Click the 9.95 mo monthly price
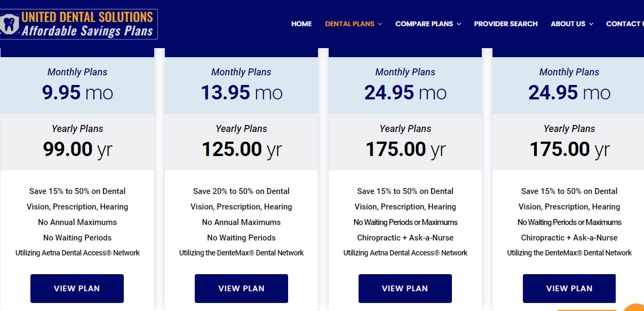Image resolution: width=644 pixels, height=311 pixels. 77,93
